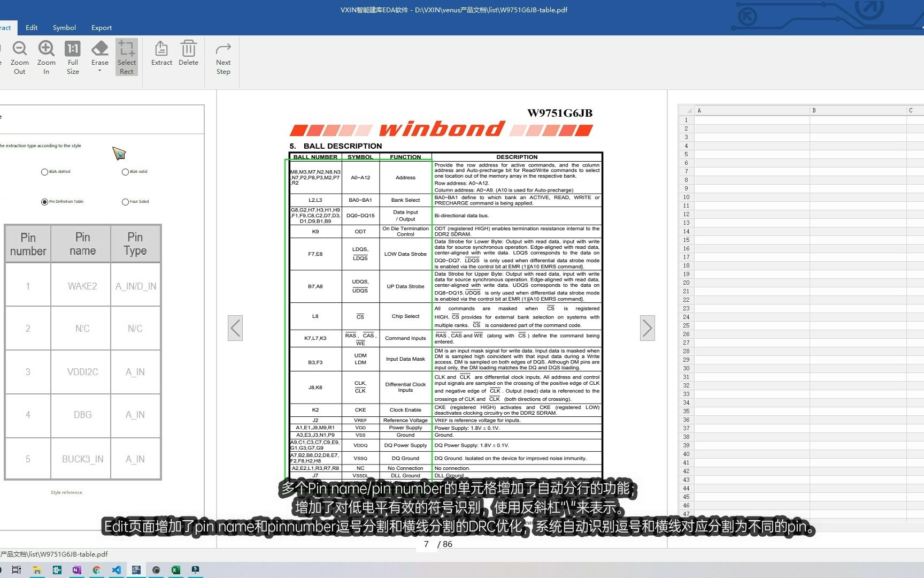The height and width of the screenshot is (578, 924).
Task: Open Excel from taskbar
Action: click(x=175, y=570)
